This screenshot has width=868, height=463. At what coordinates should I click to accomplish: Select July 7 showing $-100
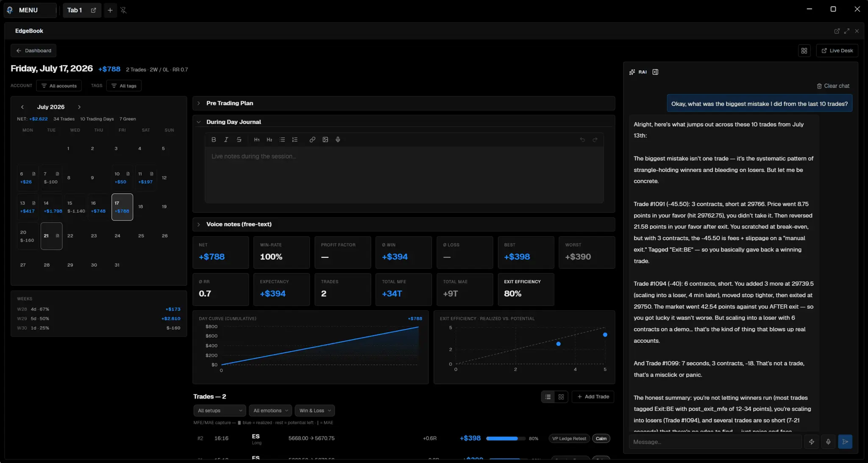[x=52, y=178]
